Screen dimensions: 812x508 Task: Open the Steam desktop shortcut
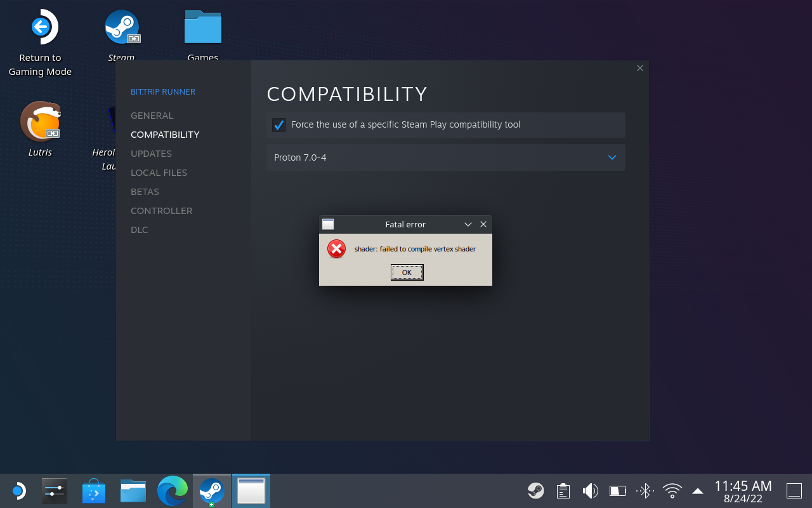(x=121, y=35)
